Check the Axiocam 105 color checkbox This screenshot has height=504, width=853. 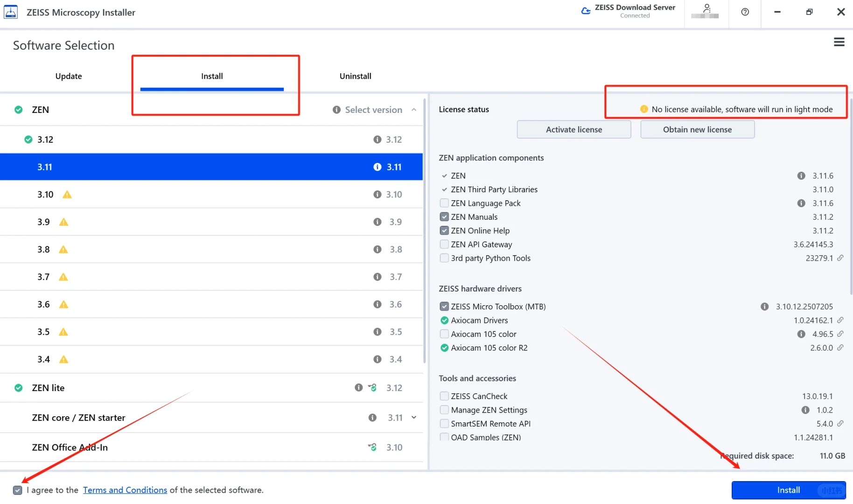tap(444, 334)
